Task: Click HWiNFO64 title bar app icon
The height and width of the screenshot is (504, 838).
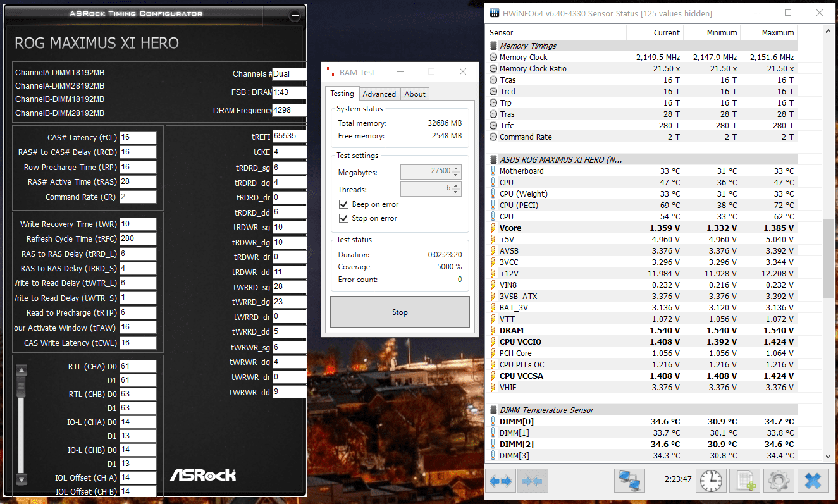Action: coord(495,13)
